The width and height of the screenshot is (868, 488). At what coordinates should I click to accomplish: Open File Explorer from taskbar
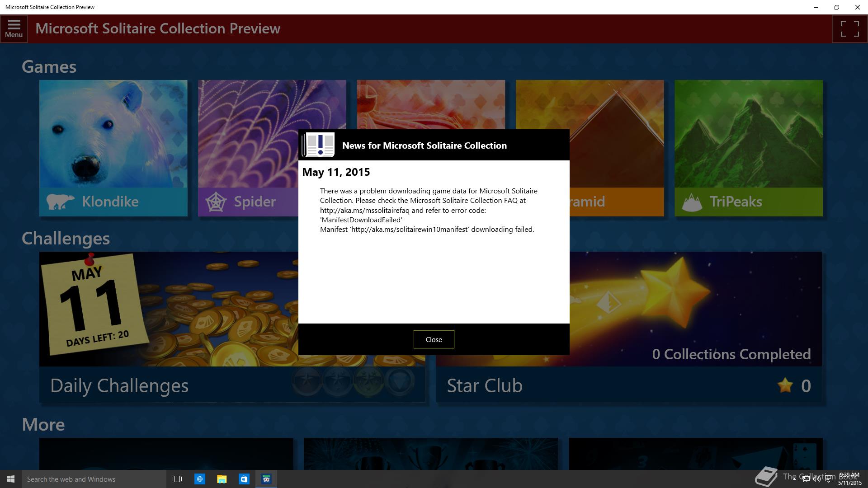pos(222,479)
